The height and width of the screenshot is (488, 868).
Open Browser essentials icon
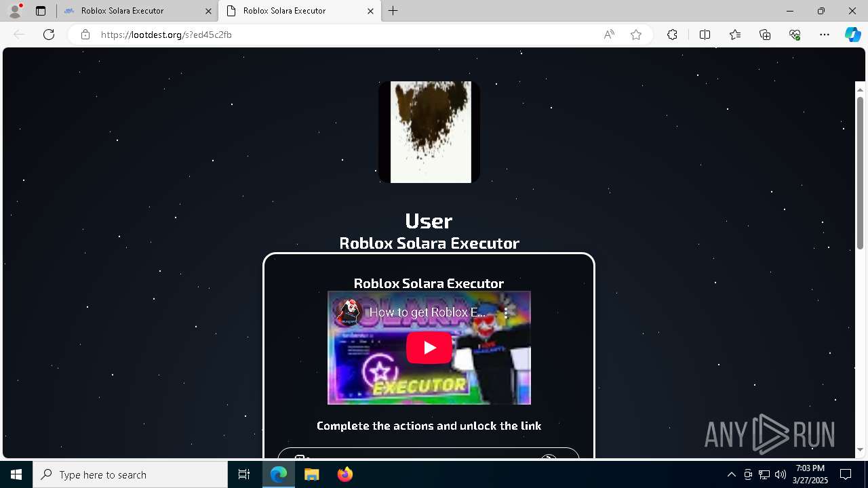tap(795, 35)
